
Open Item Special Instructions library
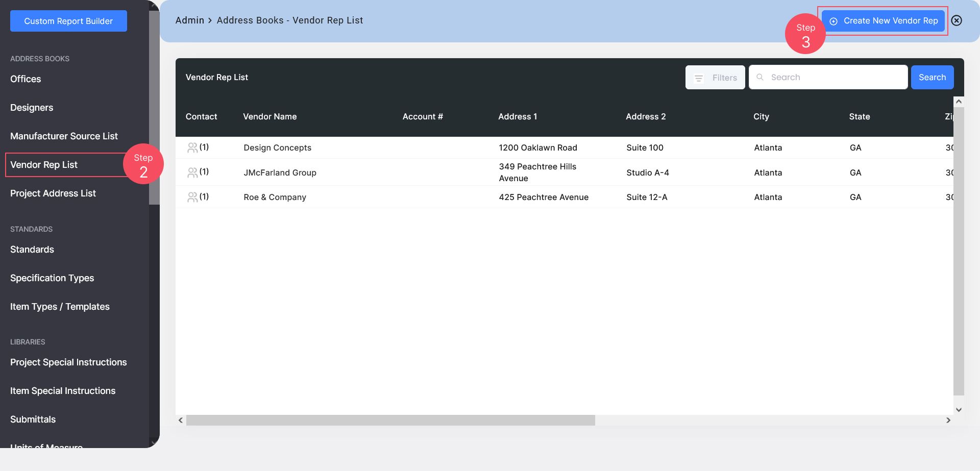(x=63, y=391)
